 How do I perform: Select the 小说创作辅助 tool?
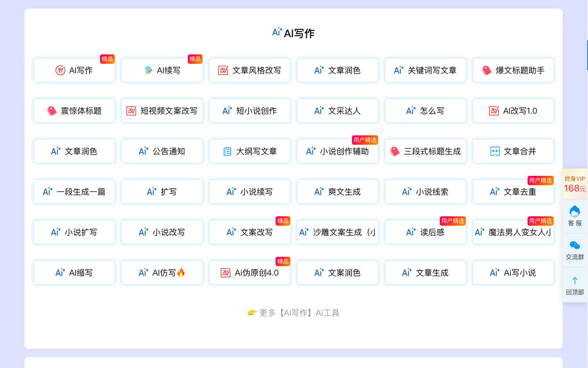coord(338,151)
